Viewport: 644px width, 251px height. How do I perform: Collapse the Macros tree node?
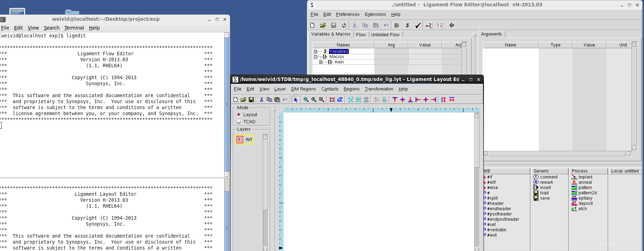click(x=315, y=57)
